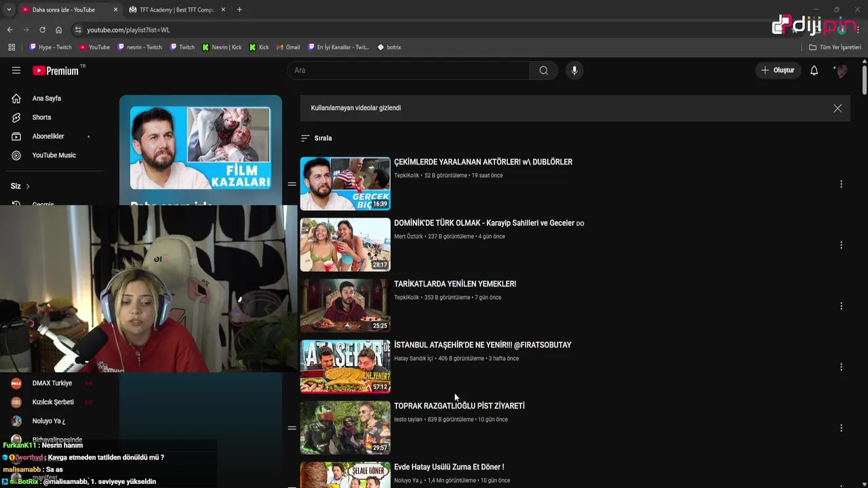868x488 pixels.
Task: Open the browser apps grid icon
Action: tap(12, 47)
